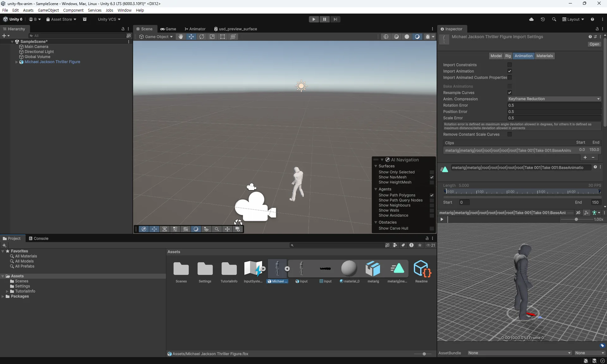This screenshot has height=364, width=607.
Task: Open the Console tab
Action: point(39,239)
